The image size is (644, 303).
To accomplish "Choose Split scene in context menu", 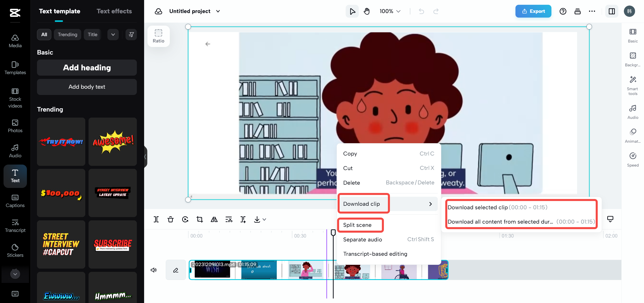I will pos(357,225).
